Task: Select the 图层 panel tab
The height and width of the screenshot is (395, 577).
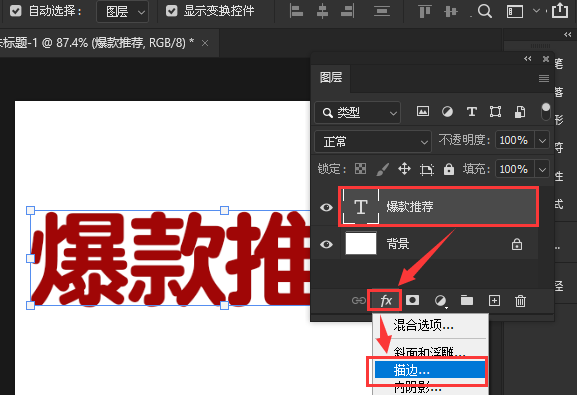Action: (331, 78)
